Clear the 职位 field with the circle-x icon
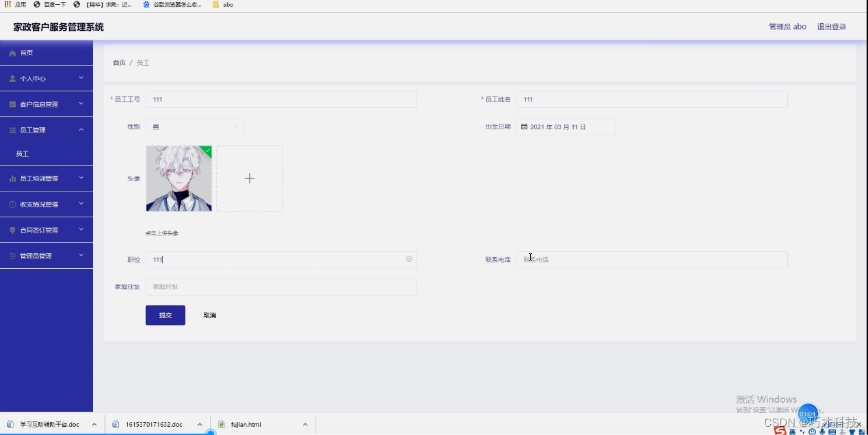 [409, 259]
